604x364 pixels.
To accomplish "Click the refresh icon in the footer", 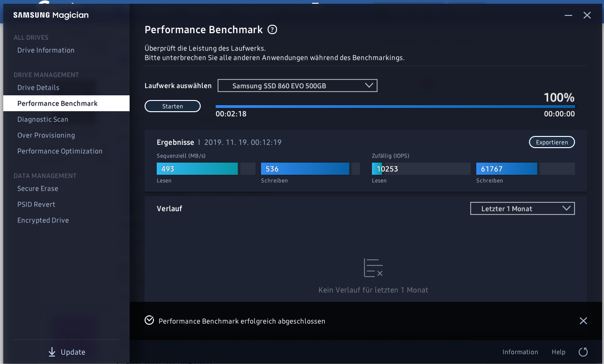I will pyautogui.click(x=583, y=352).
